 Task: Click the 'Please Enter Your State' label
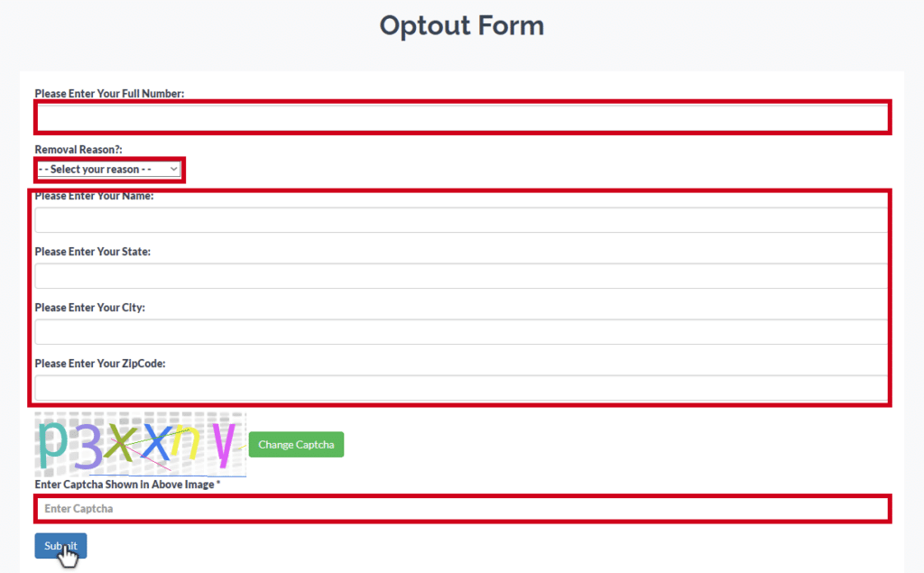tap(92, 252)
